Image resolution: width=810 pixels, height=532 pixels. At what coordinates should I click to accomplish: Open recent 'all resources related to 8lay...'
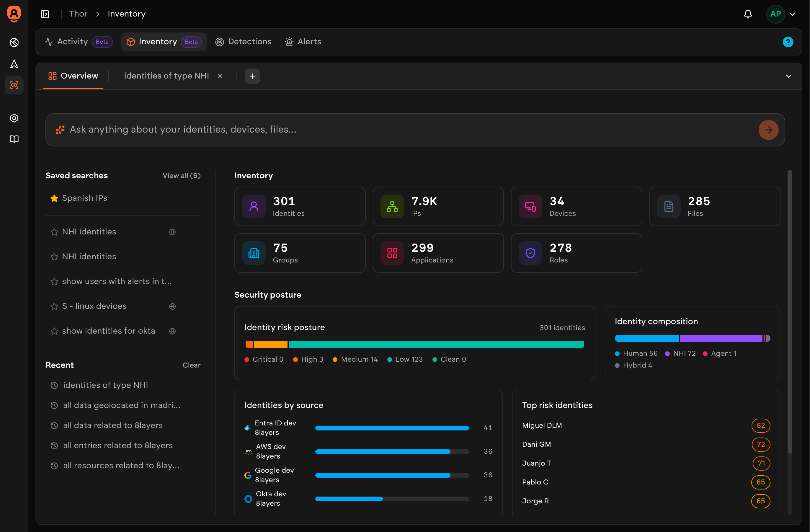click(x=121, y=466)
